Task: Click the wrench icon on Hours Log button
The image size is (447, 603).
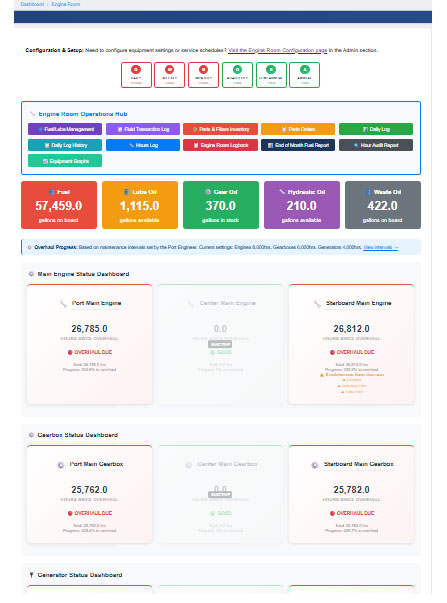Action: (131, 145)
